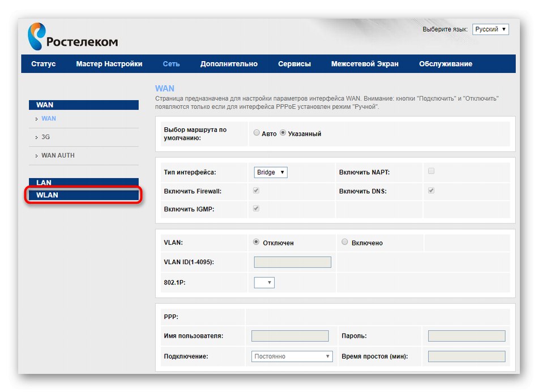The width and height of the screenshot is (538, 392).
Task: Open the Статус menu tab
Action: [x=43, y=64]
